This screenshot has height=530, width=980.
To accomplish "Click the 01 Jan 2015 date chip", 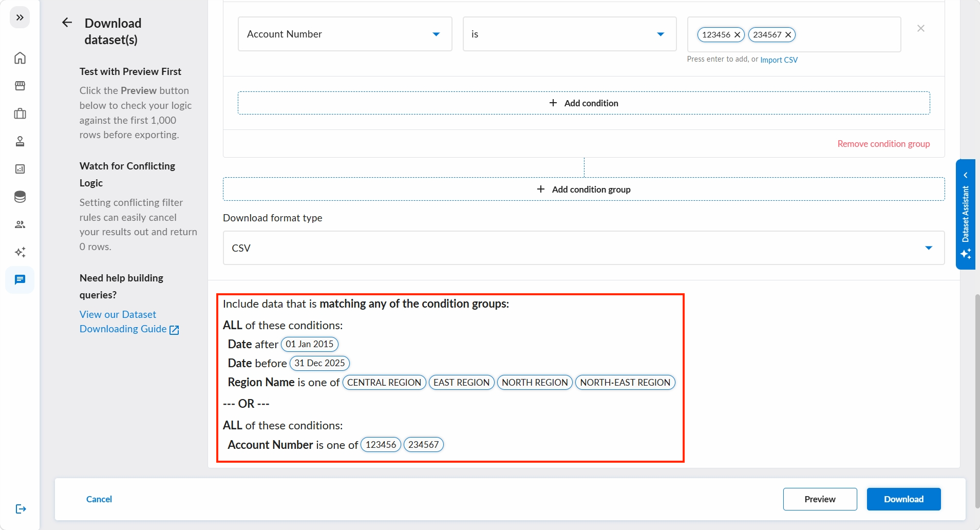I will coord(310,344).
